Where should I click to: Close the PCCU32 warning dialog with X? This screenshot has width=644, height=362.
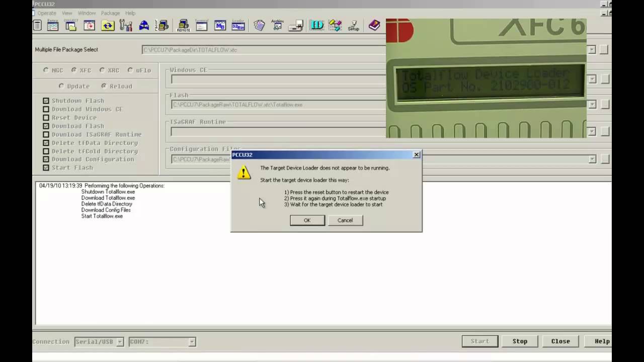point(417,155)
